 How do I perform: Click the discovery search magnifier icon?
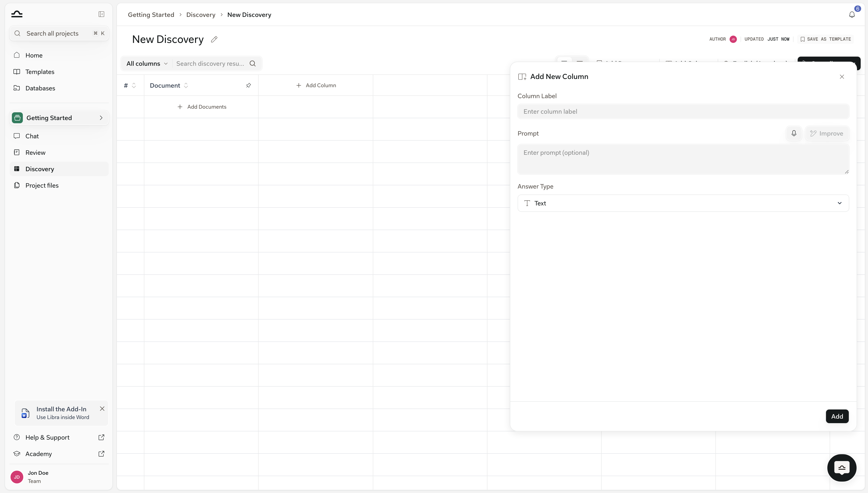(x=252, y=63)
